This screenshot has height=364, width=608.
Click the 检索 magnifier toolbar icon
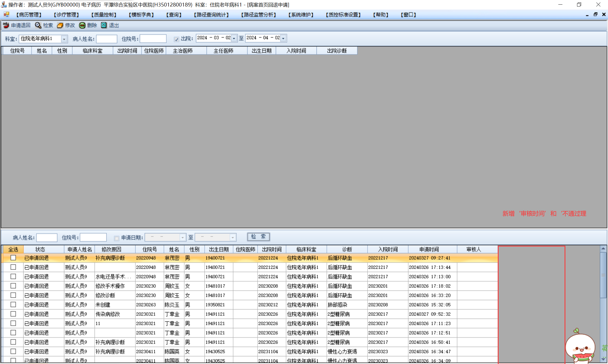click(x=38, y=26)
